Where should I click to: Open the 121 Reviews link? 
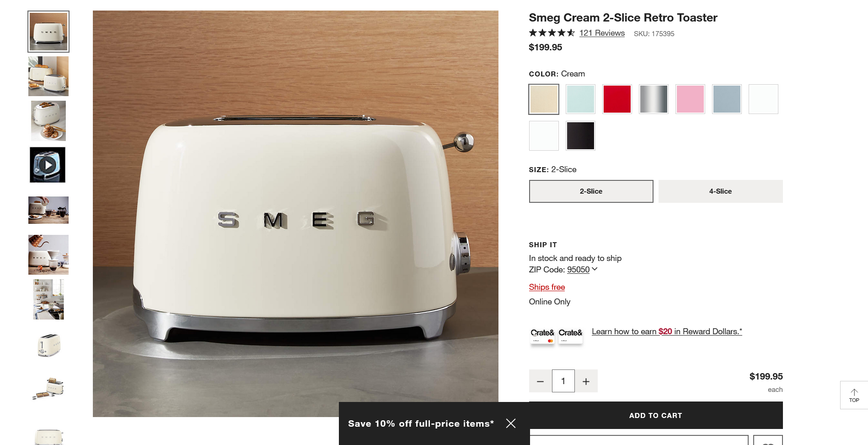click(602, 33)
